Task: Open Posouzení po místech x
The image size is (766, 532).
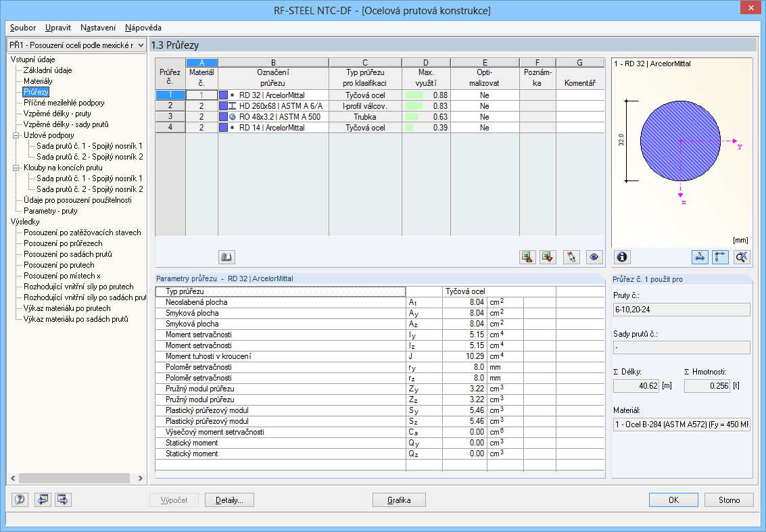Action: pyautogui.click(x=62, y=276)
